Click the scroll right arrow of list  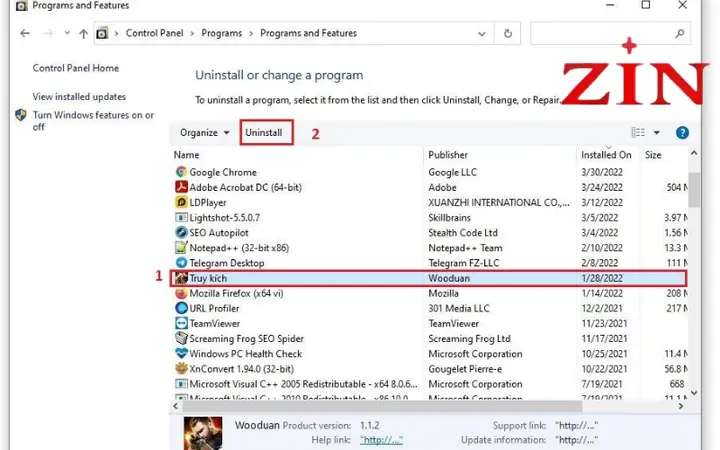coord(681,406)
